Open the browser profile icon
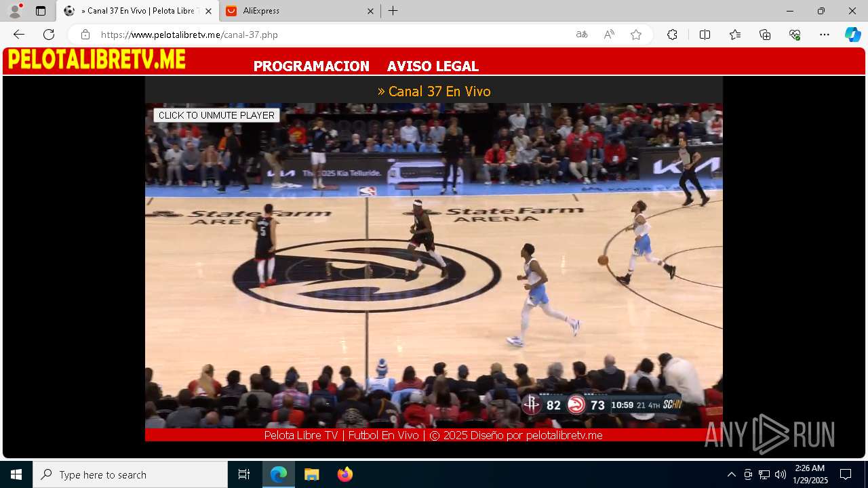 [x=15, y=11]
